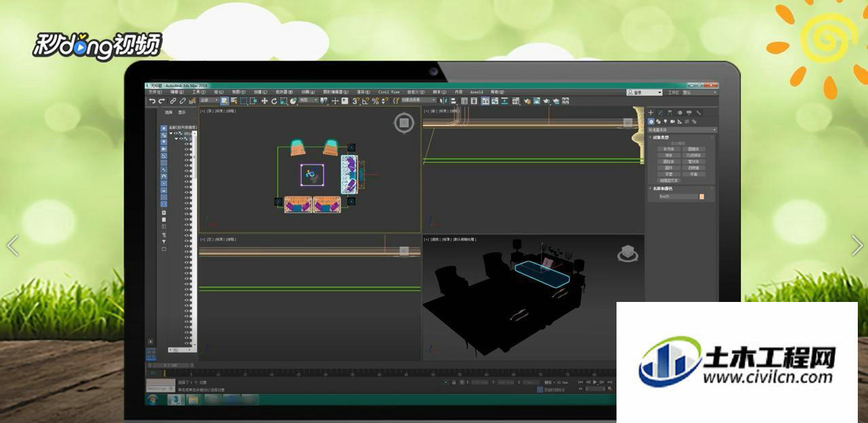Toggle the Ribbon display
The height and width of the screenshot is (423, 868).
(485, 101)
